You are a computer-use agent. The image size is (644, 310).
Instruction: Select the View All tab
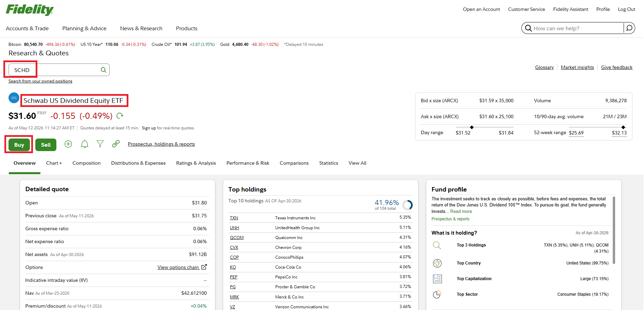click(357, 163)
